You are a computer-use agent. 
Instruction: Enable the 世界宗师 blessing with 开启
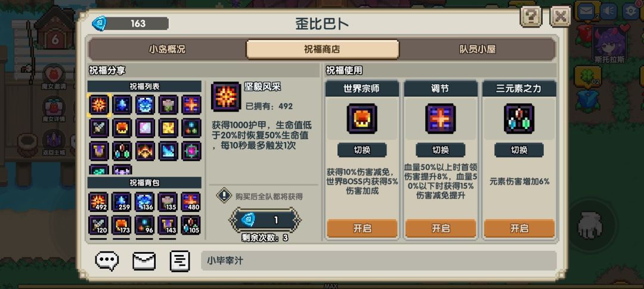(362, 229)
